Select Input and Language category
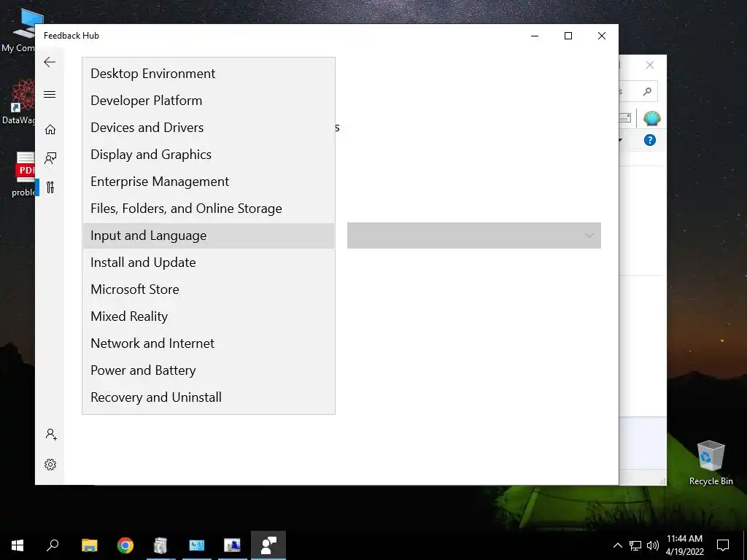The height and width of the screenshot is (560, 747). pyautogui.click(x=209, y=236)
